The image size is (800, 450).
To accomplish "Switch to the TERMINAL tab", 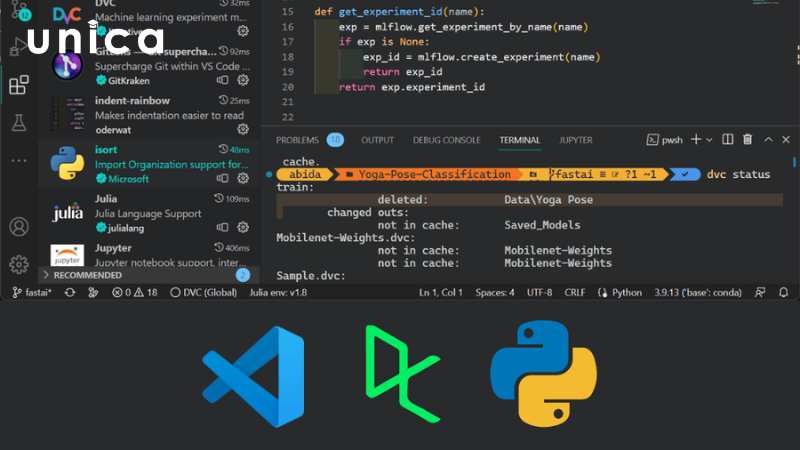I will pos(519,140).
